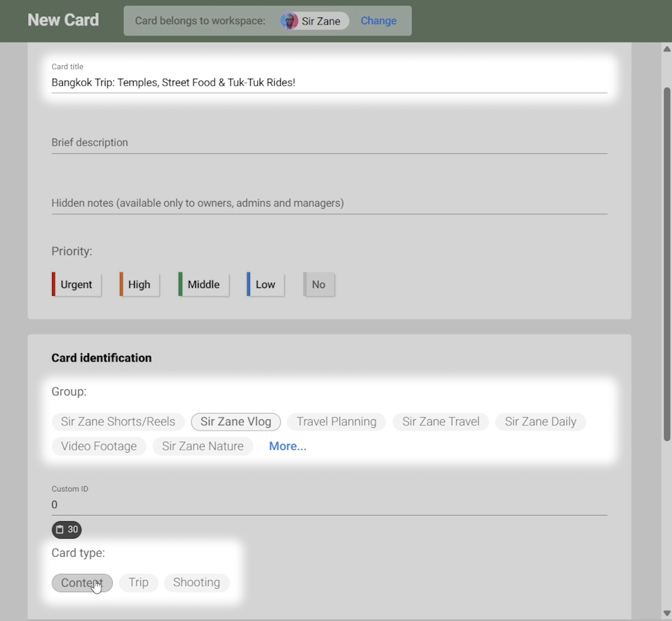Viewport: 672px width, 621px height.
Task: Select the Video Footage group chip
Action: 99,446
